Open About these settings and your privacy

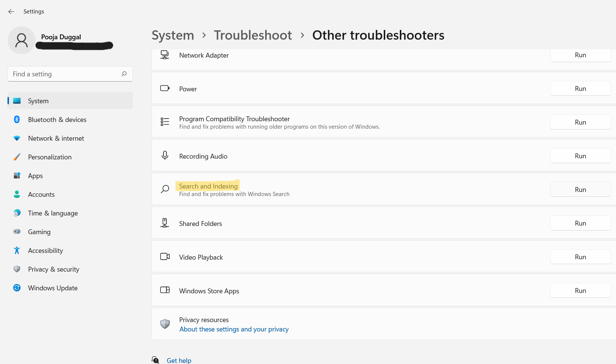click(234, 329)
